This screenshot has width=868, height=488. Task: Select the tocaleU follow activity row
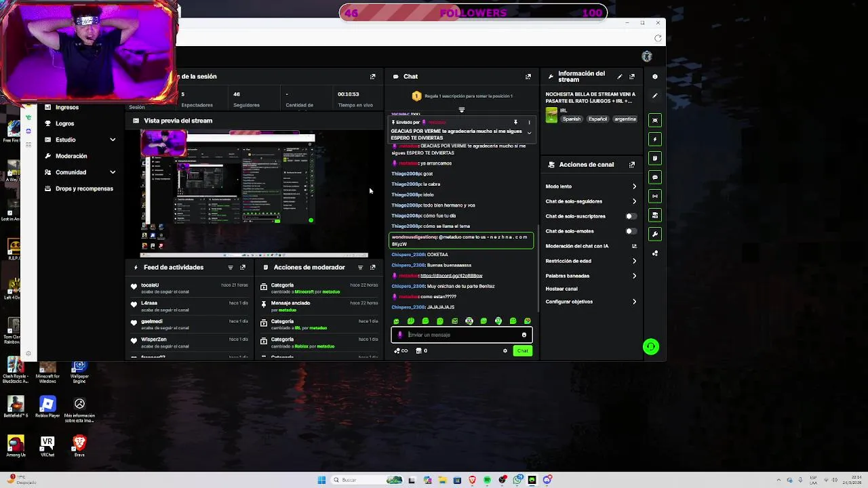[191, 288]
